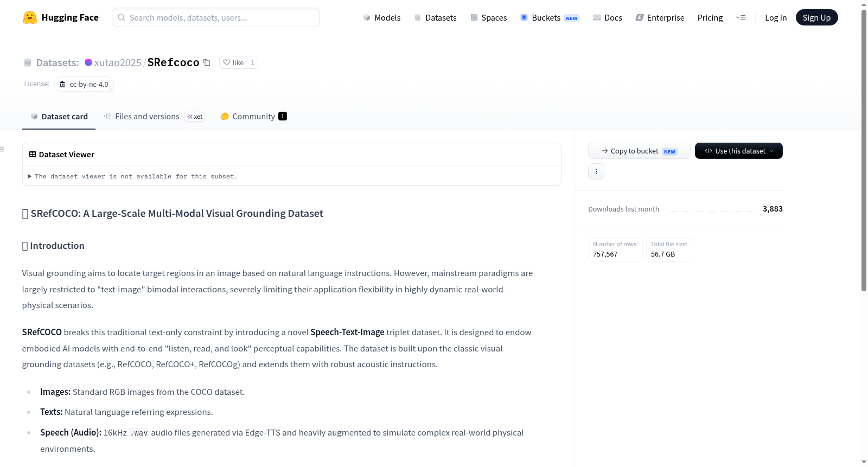Like this dataset
868x467 pixels.
233,62
